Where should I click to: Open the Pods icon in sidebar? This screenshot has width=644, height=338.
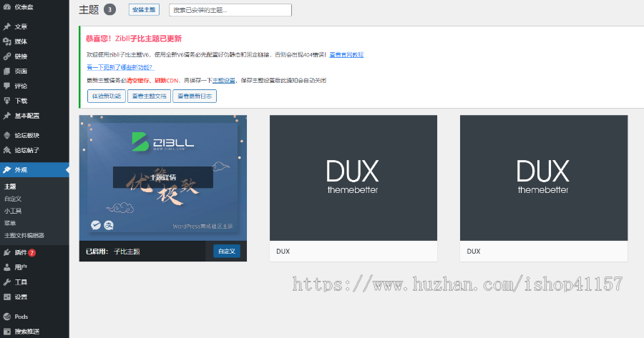7,317
